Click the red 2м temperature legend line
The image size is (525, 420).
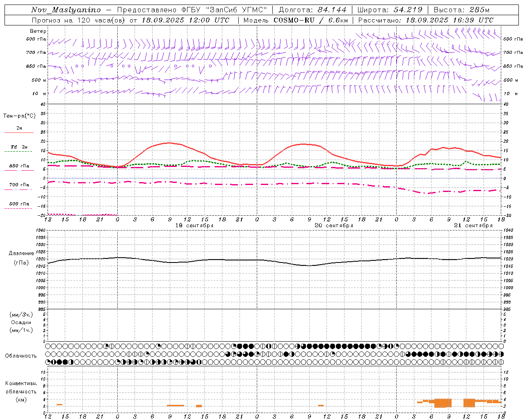[19, 133]
